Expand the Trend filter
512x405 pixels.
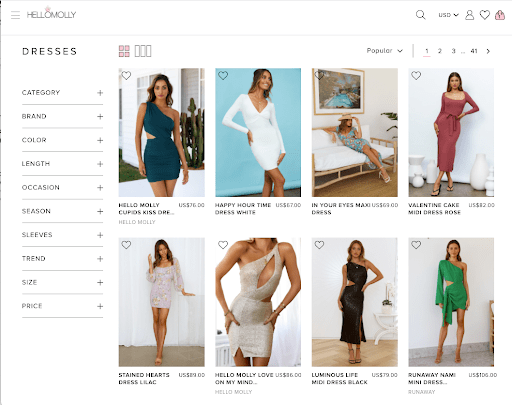click(62, 259)
